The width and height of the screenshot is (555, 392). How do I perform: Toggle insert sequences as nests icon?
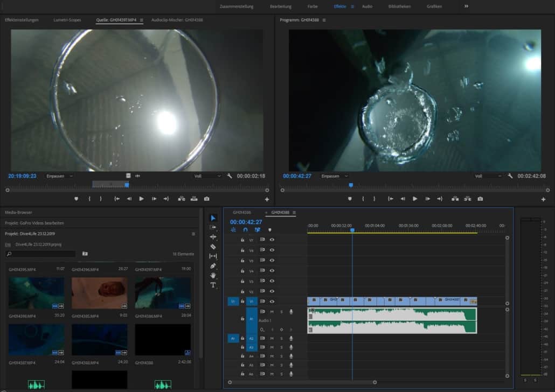coord(233,230)
